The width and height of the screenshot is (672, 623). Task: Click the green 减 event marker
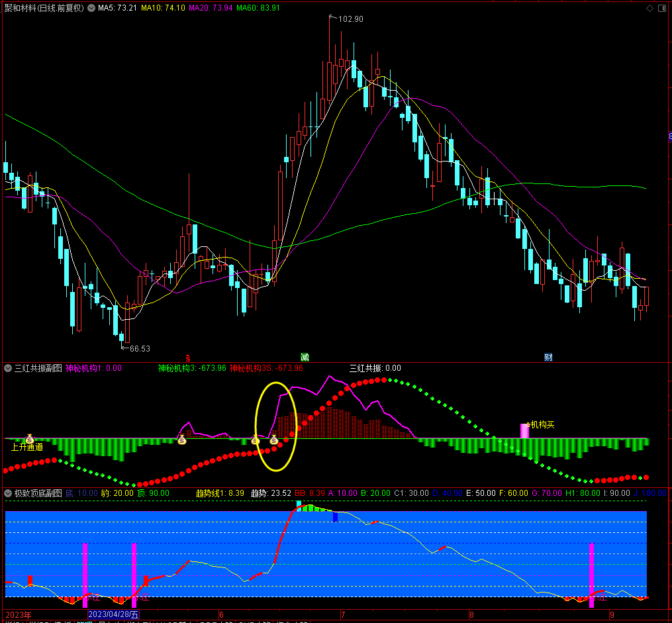pyautogui.click(x=305, y=358)
